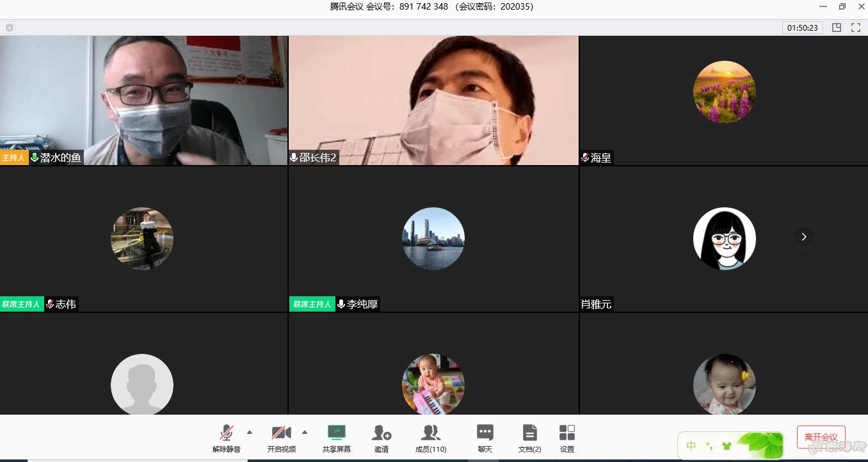Start screen sharing with 共享屏幕

tap(336, 438)
